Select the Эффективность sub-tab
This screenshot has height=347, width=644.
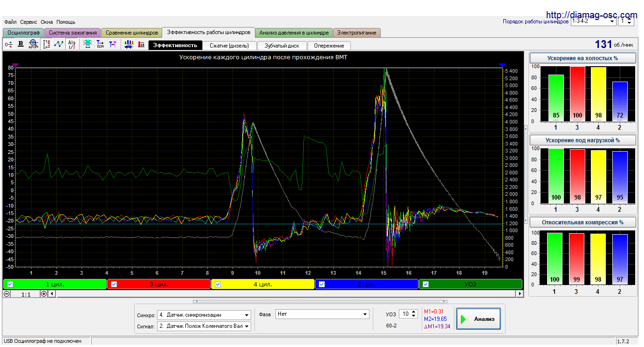(175, 45)
